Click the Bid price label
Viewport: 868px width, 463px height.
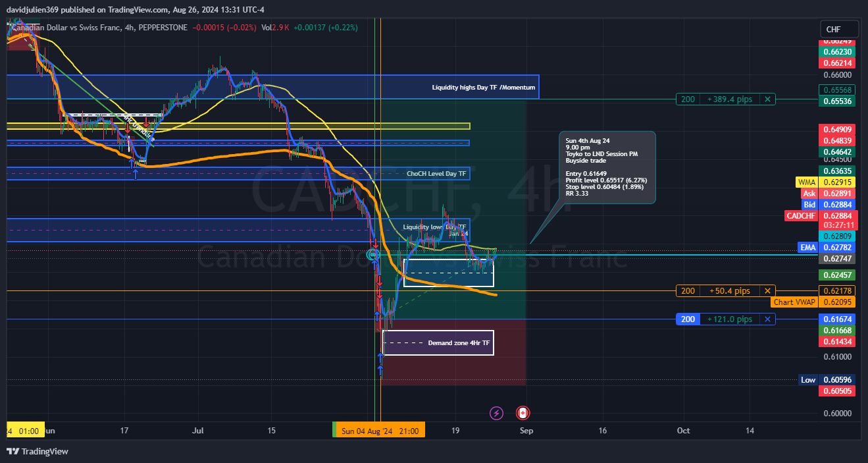tap(809, 205)
